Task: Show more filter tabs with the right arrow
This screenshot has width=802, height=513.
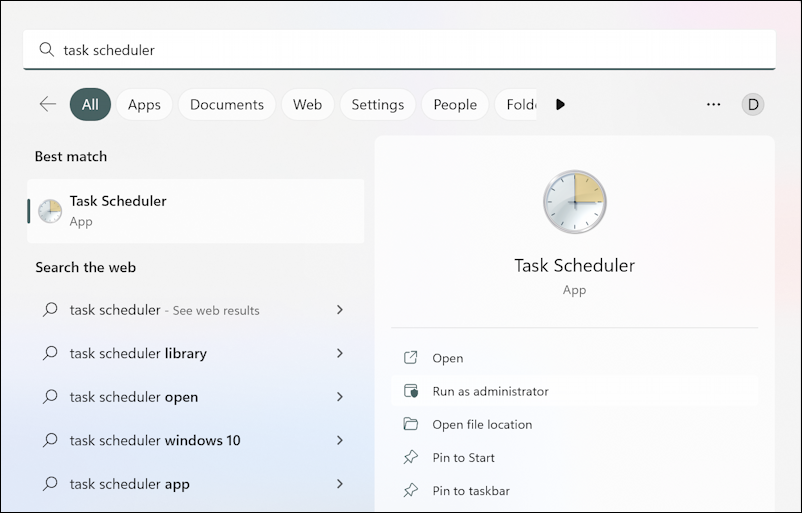Action: [x=560, y=104]
